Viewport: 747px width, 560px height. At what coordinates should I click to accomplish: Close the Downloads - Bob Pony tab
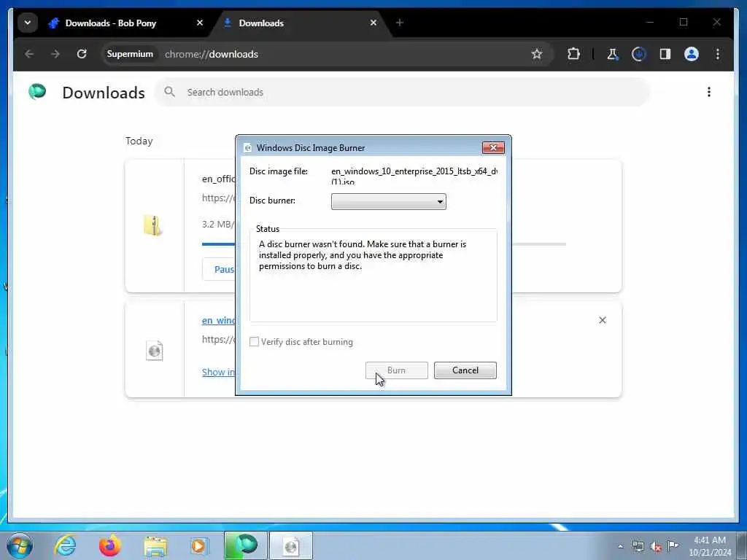(x=200, y=23)
